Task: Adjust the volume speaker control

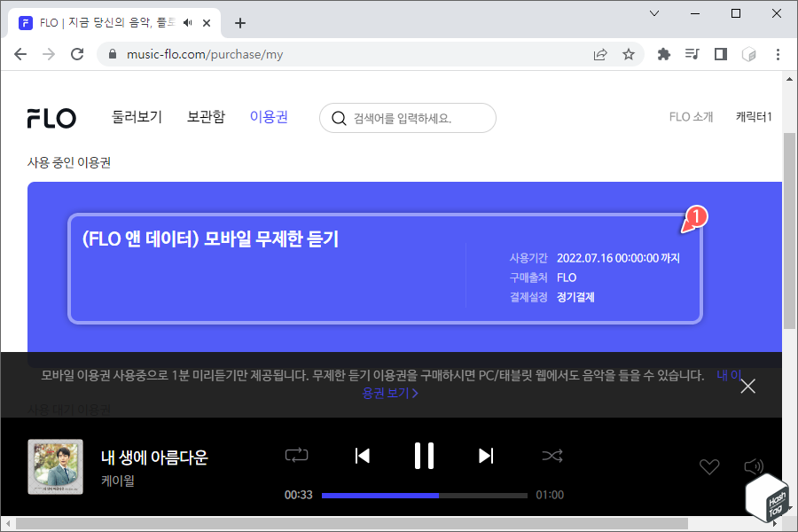Action: [x=754, y=466]
